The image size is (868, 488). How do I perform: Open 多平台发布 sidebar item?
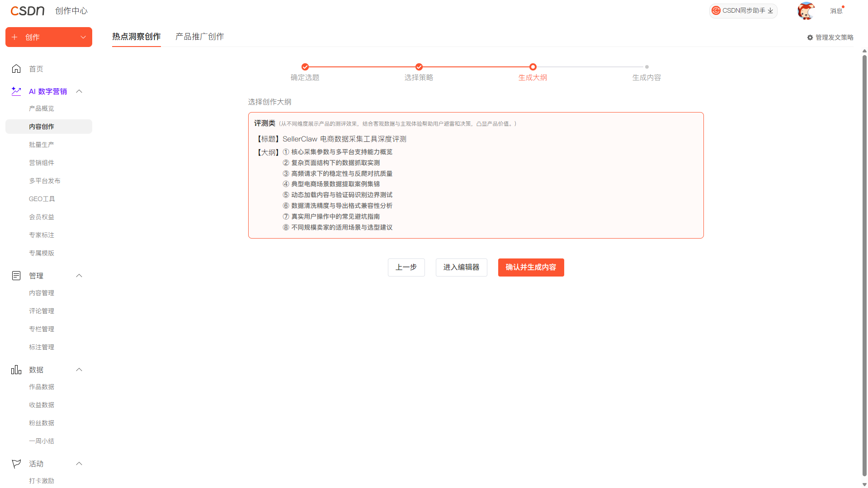click(x=45, y=181)
